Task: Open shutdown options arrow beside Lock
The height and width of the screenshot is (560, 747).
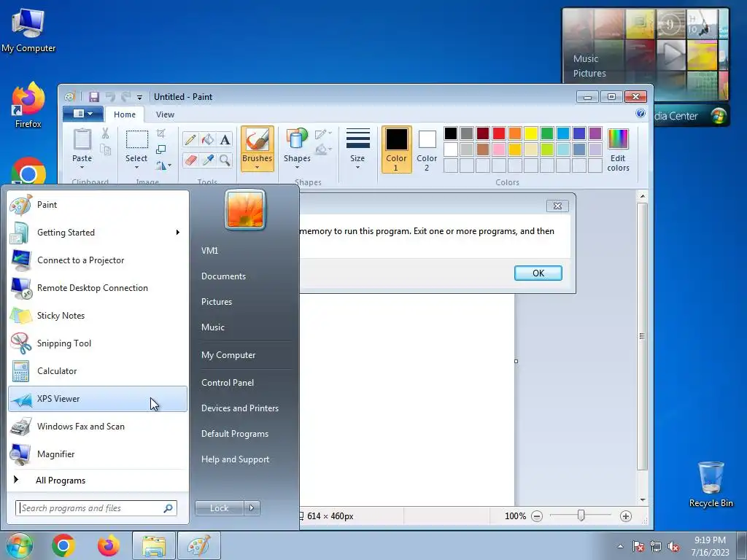Action: pyautogui.click(x=252, y=508)
